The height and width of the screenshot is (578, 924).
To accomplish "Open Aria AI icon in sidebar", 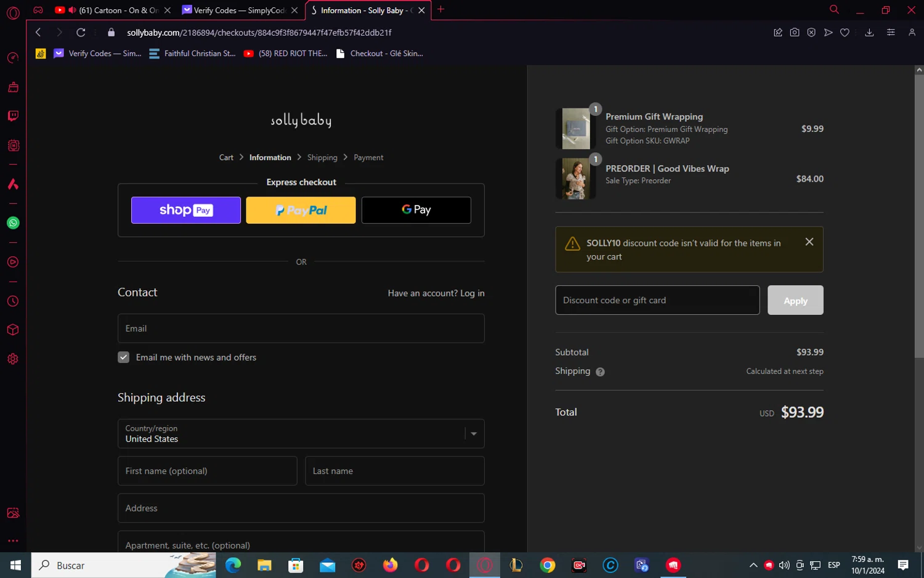I will click(13, 184).
